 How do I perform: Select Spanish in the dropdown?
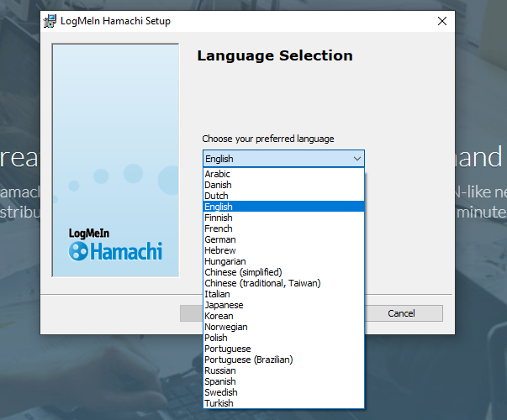click(283, 381)
